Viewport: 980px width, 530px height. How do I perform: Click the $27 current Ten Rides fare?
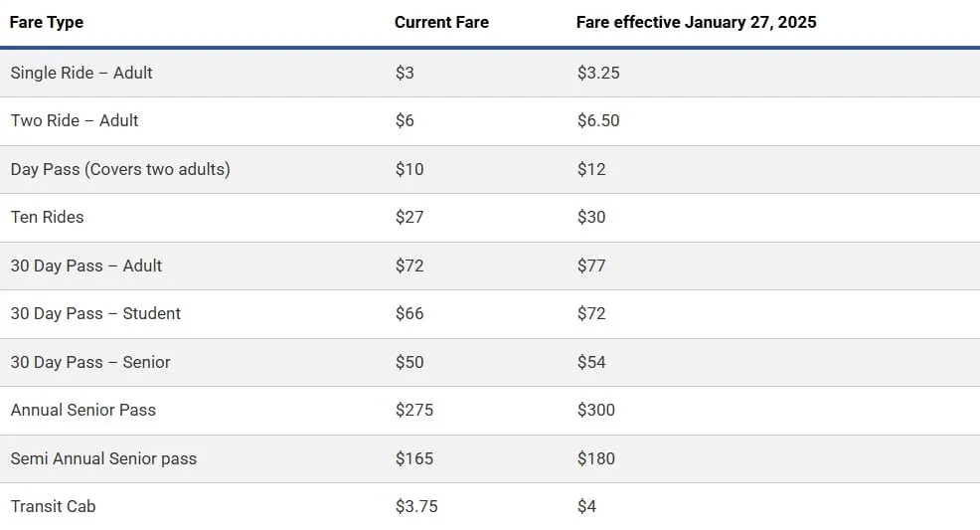tap(409, 217)
